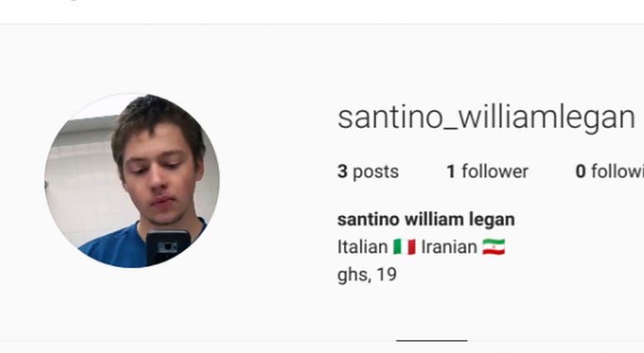Click the Italian flag emoji in bio
The image size is (644, 353).
click(404, 248)
